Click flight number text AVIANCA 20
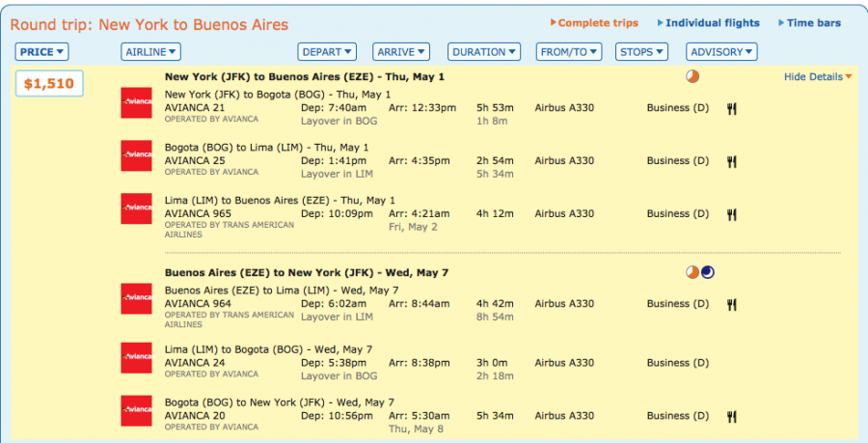 point(195,416)
